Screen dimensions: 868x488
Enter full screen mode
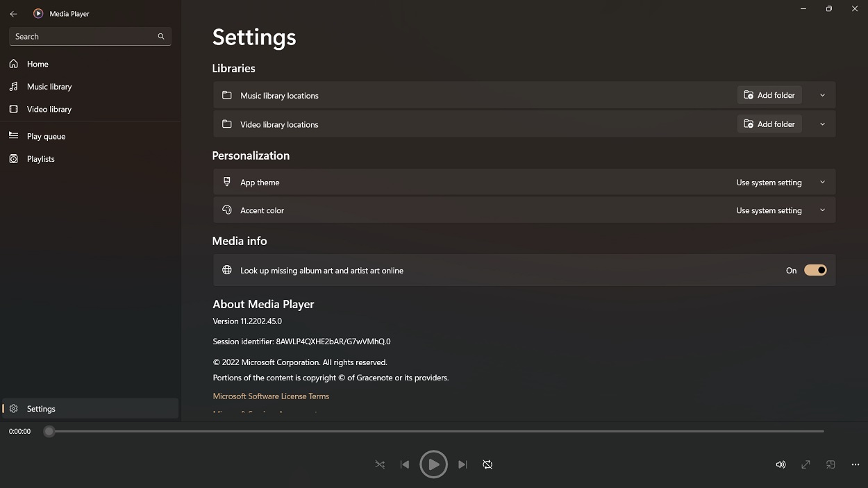[806, 464]
